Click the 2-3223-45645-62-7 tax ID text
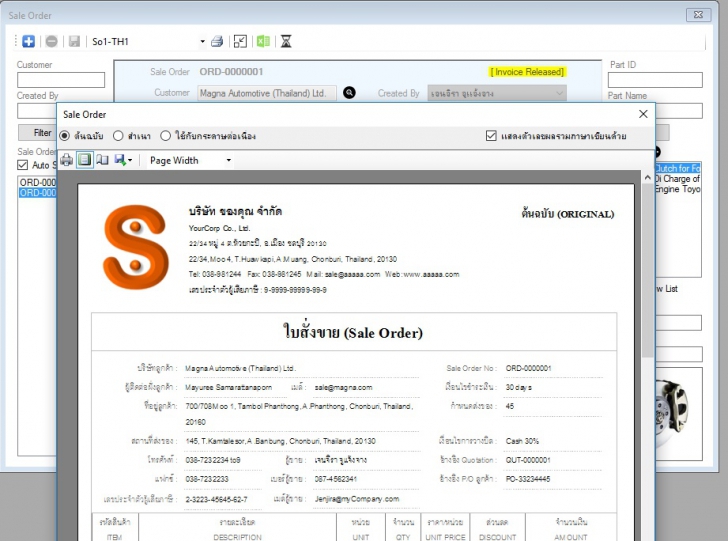Screen dimensions: 728x541 click(x=216, y=499)
